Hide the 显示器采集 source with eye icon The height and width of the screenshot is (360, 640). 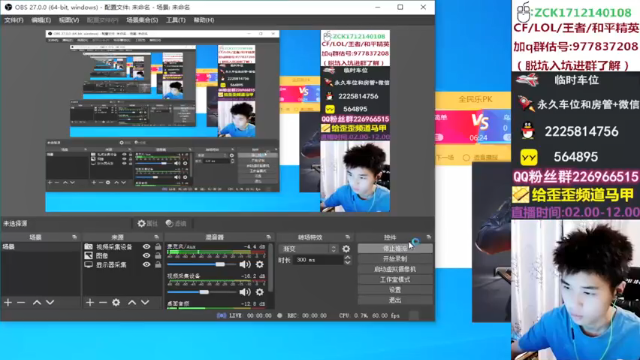pyautogui.click(x=146, y=264)
